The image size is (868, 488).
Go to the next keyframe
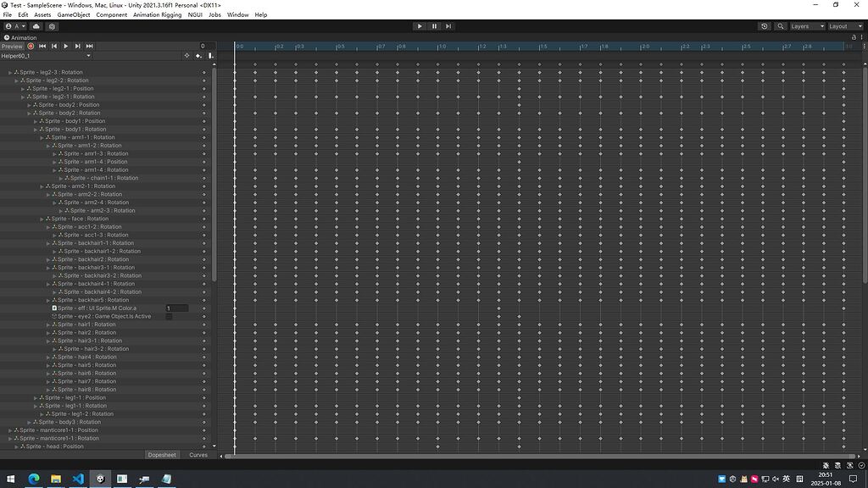coord(78,46)
